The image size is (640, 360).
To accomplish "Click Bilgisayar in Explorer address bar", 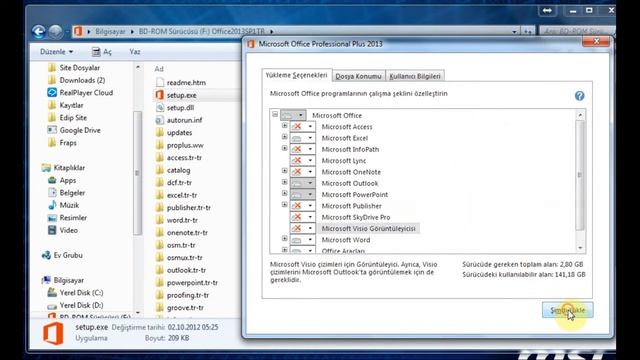I will [110, 31].
